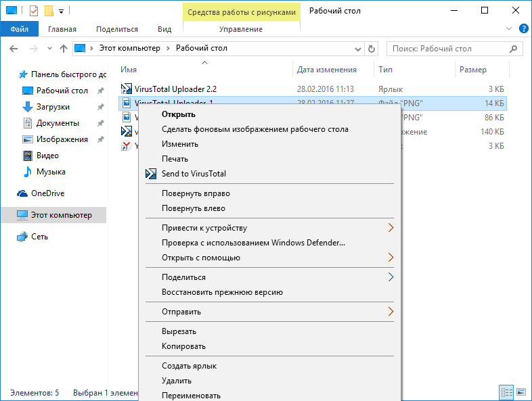This screenshot has height=401, width=532.
Task: Select Изображения in navigation pane
Action: pyautogui.click(x=62, y=139)
